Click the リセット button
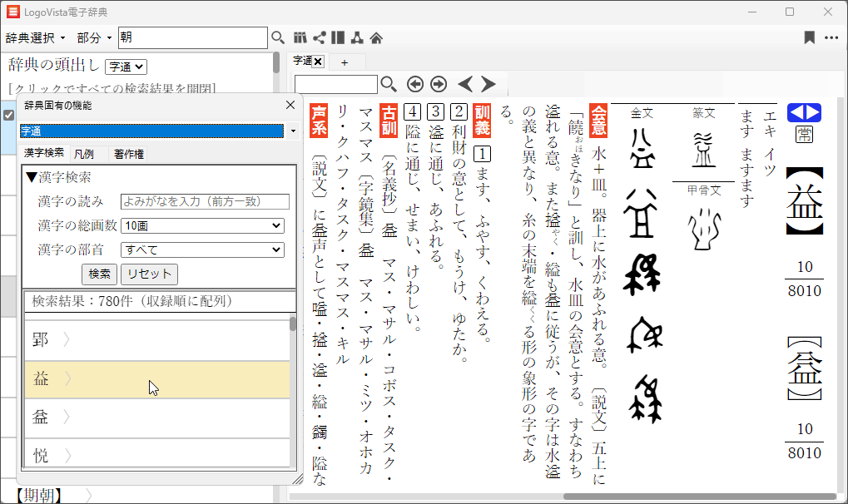The height and width of the screenshot is (504, 848). tap(149, 274)
